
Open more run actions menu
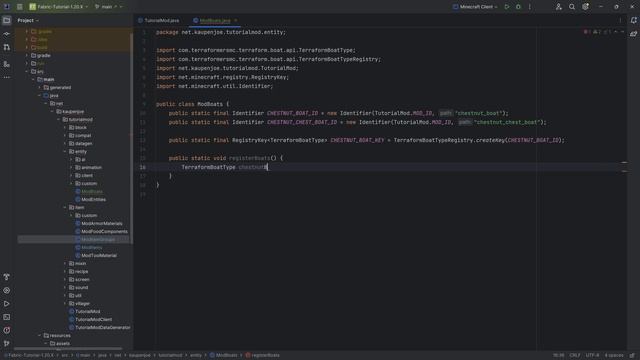coord(530,7)
